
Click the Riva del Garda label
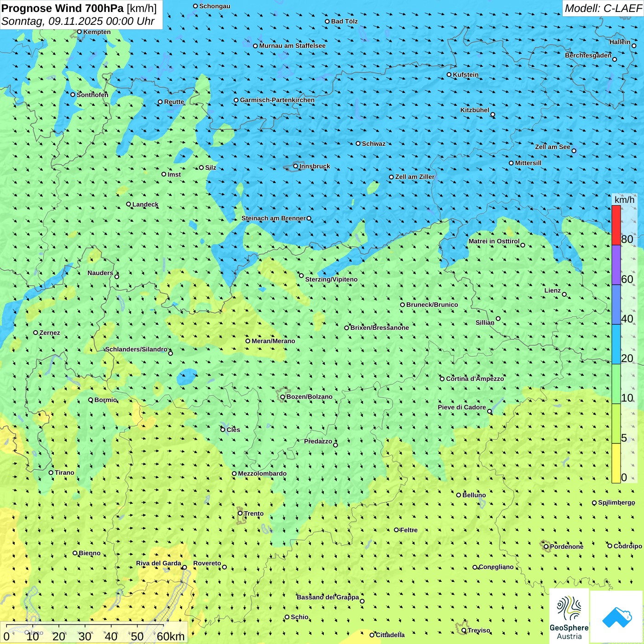point(159,563)
